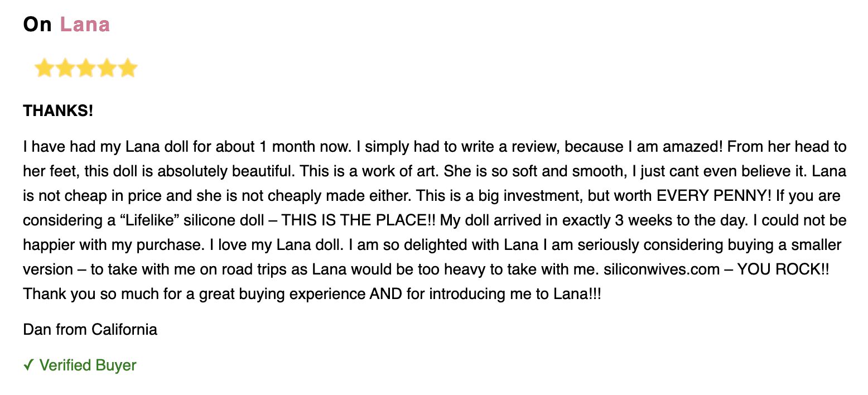
Task: Click the first yellow rating star
Action: (44, 69)
